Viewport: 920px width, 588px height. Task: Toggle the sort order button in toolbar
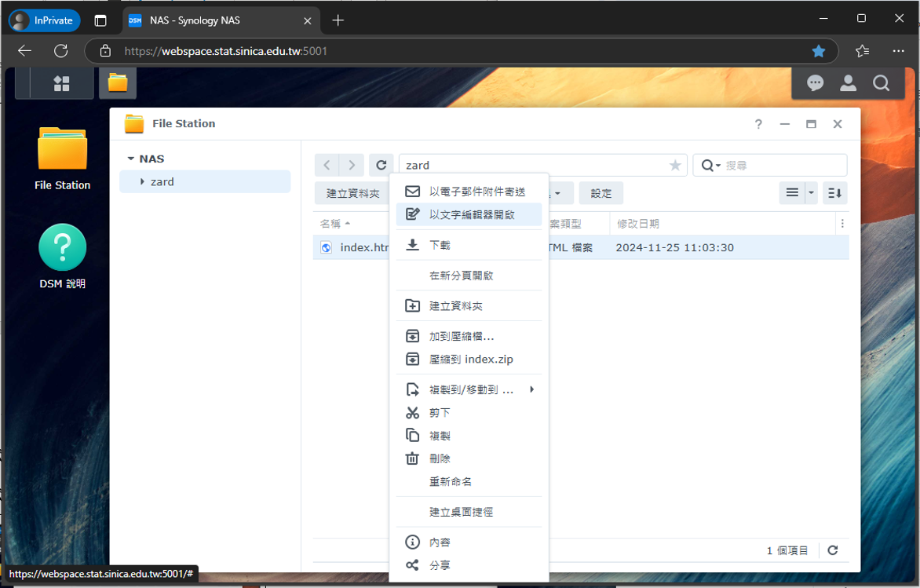pos(834,193)
